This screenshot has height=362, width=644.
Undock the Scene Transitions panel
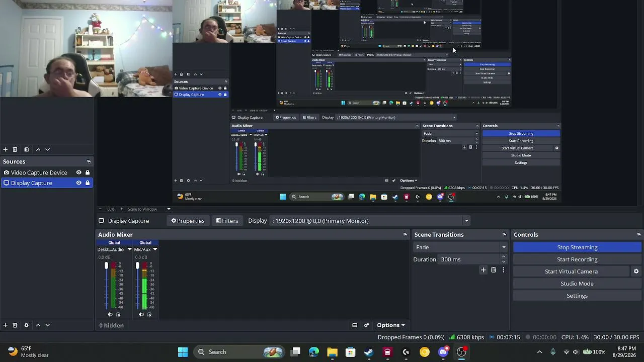click(504, 235)
